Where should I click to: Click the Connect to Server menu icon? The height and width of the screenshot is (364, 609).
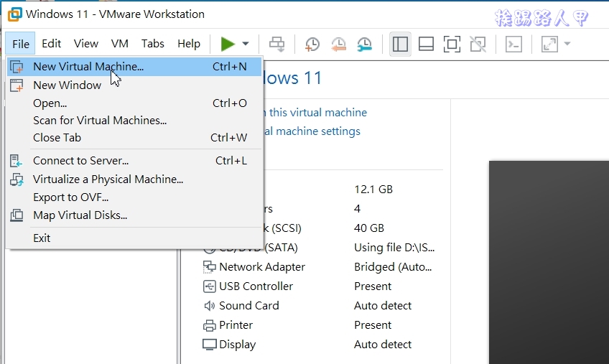coord(17,161)
